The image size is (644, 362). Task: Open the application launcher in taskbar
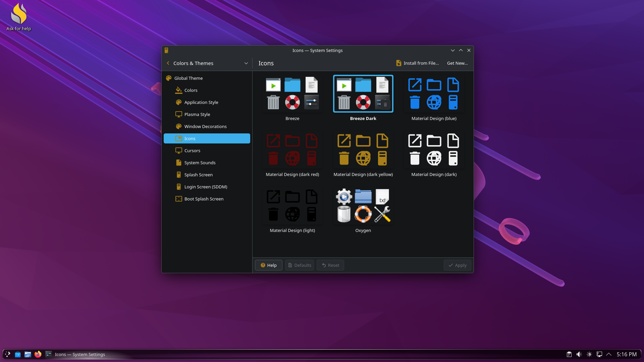(x=8, y=354)
